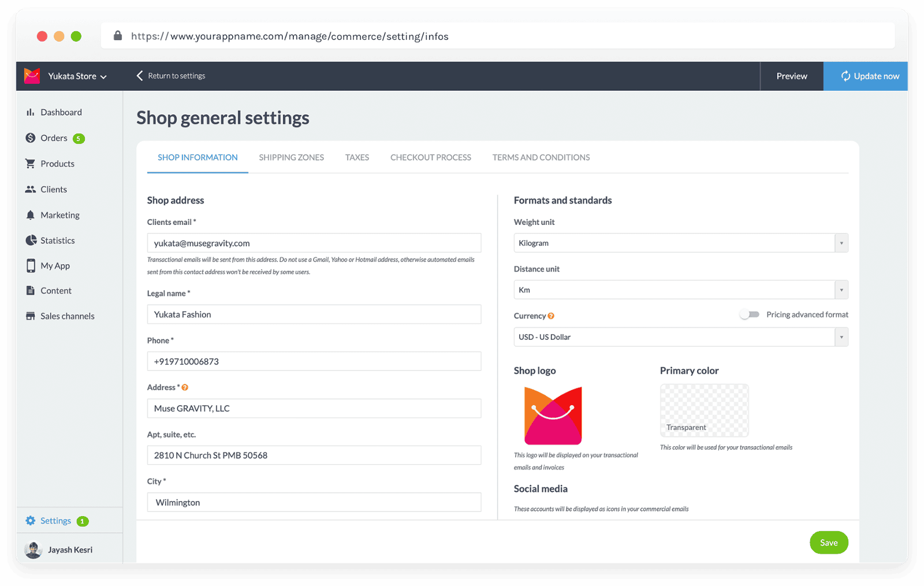Click the Currency help question mark
Screen dimensions: 924x586
pyautogui.click(x=551, y=316)
